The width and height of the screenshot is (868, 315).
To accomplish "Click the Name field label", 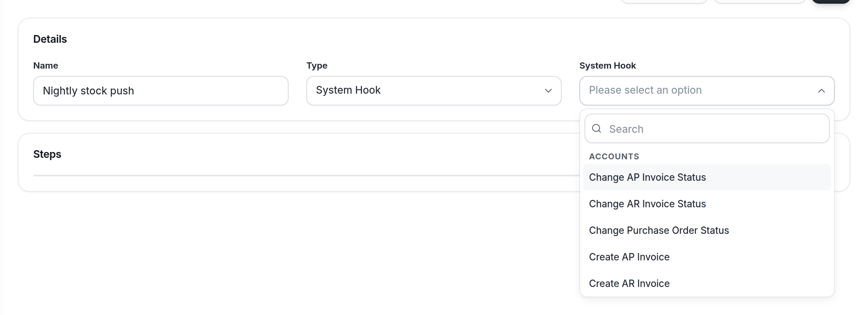I will (46, 66).
